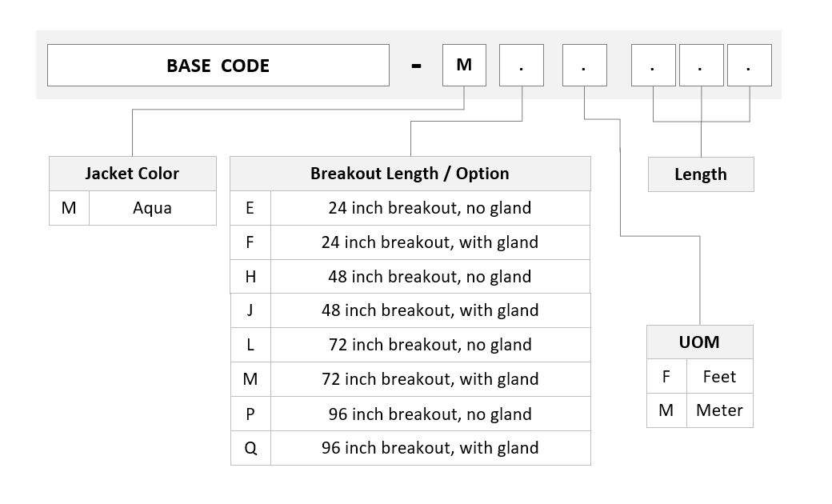The height and width of the screenshot is (504, 832).
Task: Select P 96 inch breakout, no gland
Action: (x=410, y=414)
